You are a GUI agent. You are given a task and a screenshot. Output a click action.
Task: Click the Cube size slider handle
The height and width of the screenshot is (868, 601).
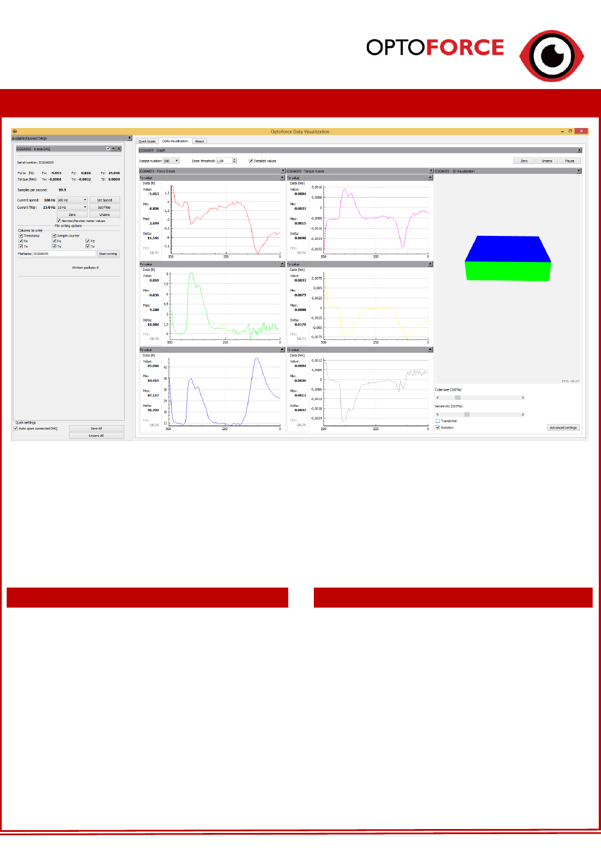[x=458, y=398]
